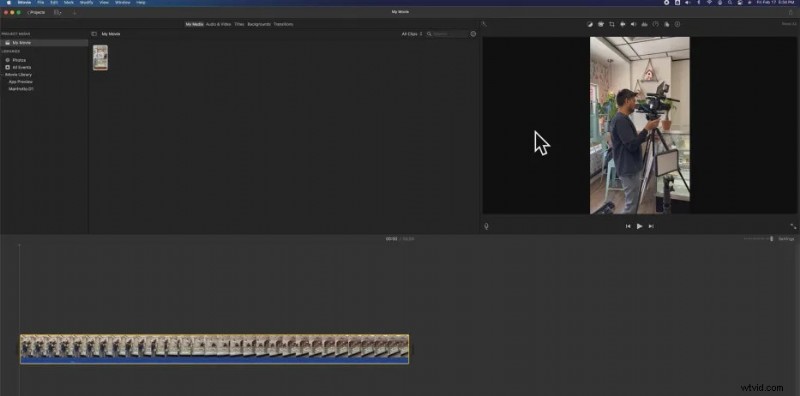Open the Apple menu
Viewport: 800px width, 396px height.
(x=9, y=3)
